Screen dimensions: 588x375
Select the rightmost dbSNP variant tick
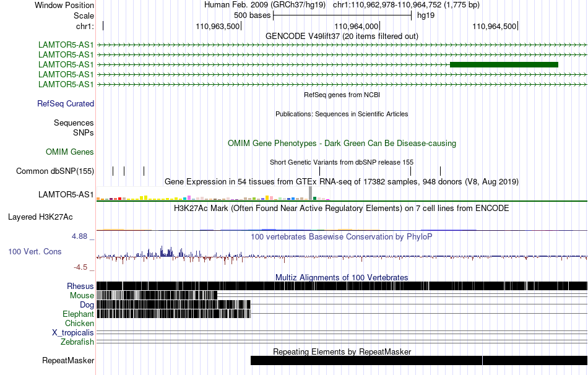(x=440, y=171)
